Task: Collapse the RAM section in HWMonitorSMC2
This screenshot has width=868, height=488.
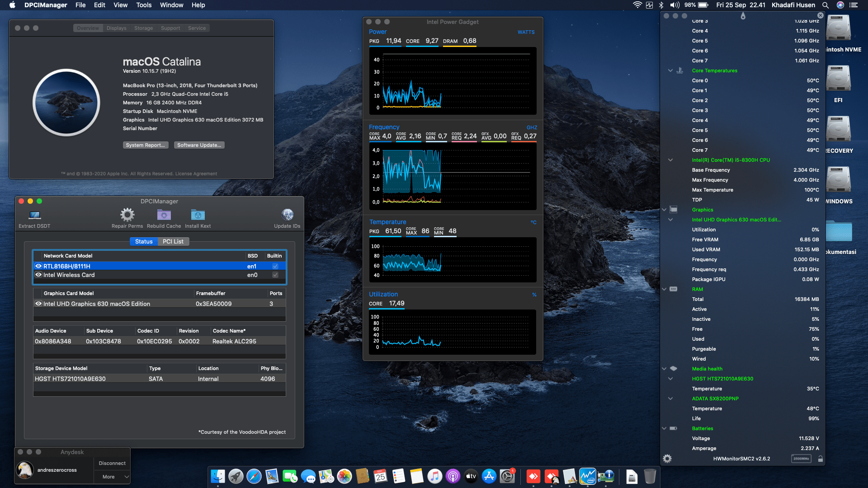Action: coord(664,289)
